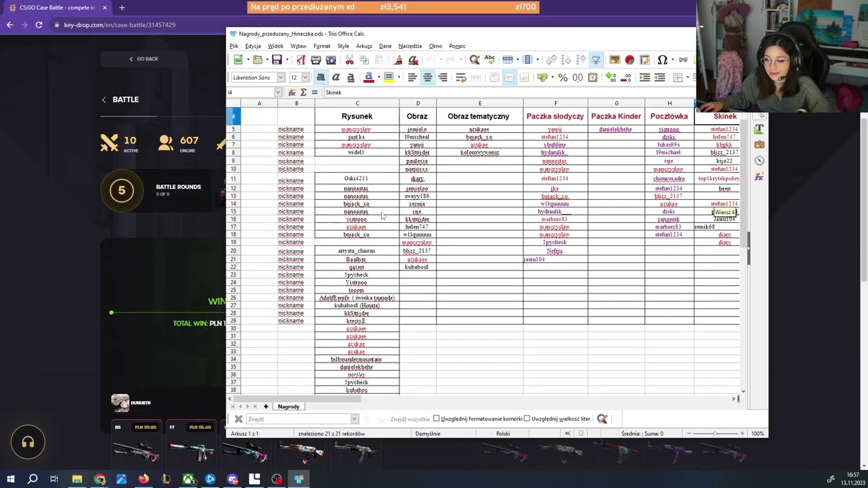Open the Plik menu
The width and height of the screenshot is (868, 488).
pyautogui.click(x=234, y=46)
